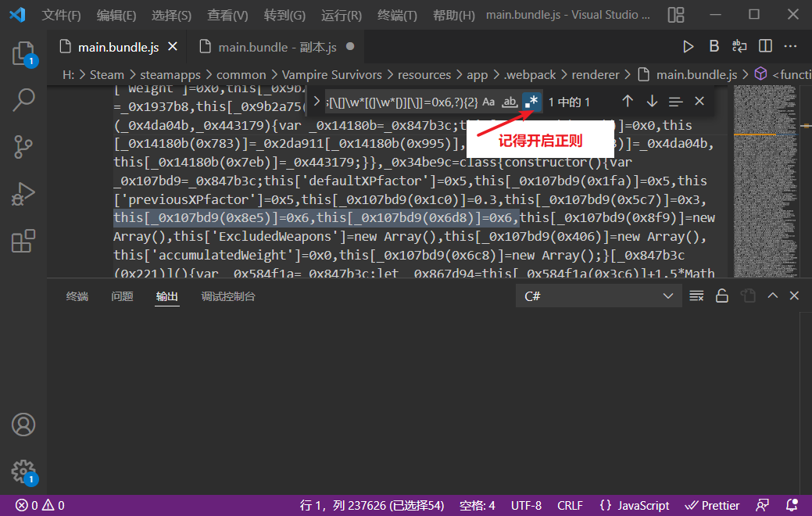Open the Run and Debug view
Image resolution: width=812 pixels, height=516 pixels.
pos(23,194)
